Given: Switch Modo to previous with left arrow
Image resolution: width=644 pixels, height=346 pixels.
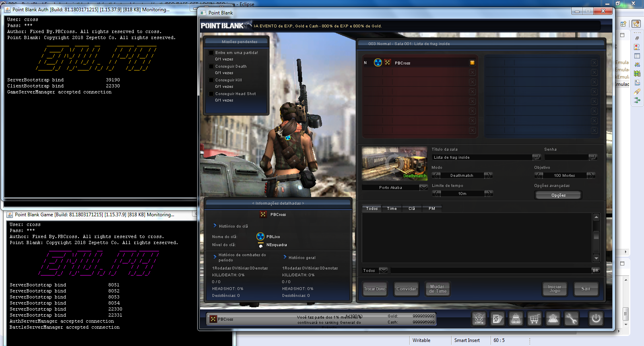Looking at the screenshot, I should [436, 175].
